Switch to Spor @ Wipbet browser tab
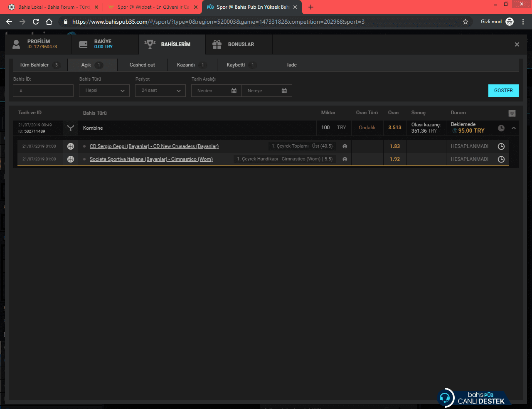The height and width of the screenshot is (409, 532). [153, 7]
